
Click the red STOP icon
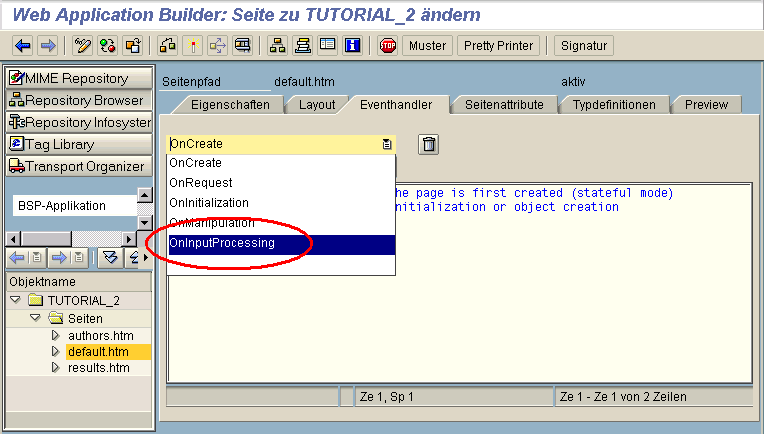click(387, 46)
